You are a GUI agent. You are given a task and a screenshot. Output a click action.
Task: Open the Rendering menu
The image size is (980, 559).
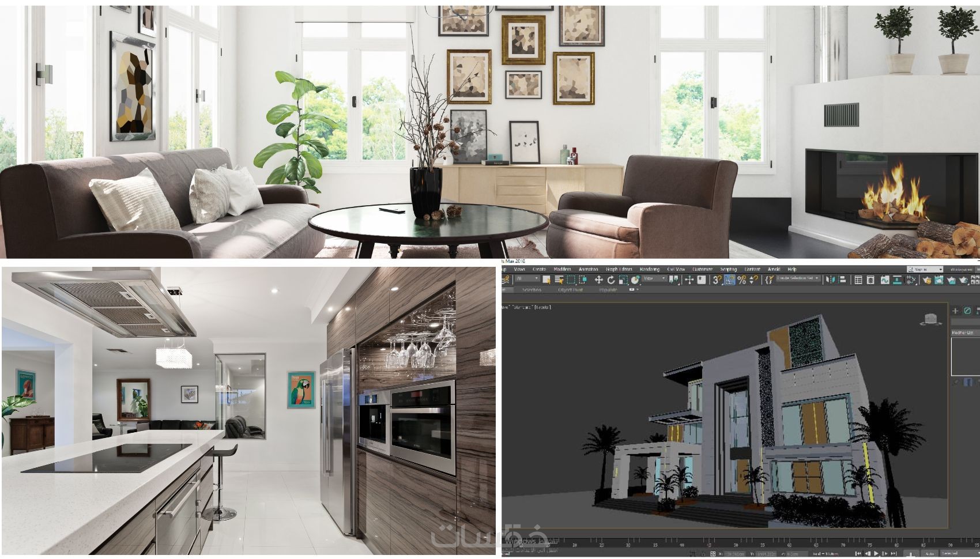pos(650,269)
